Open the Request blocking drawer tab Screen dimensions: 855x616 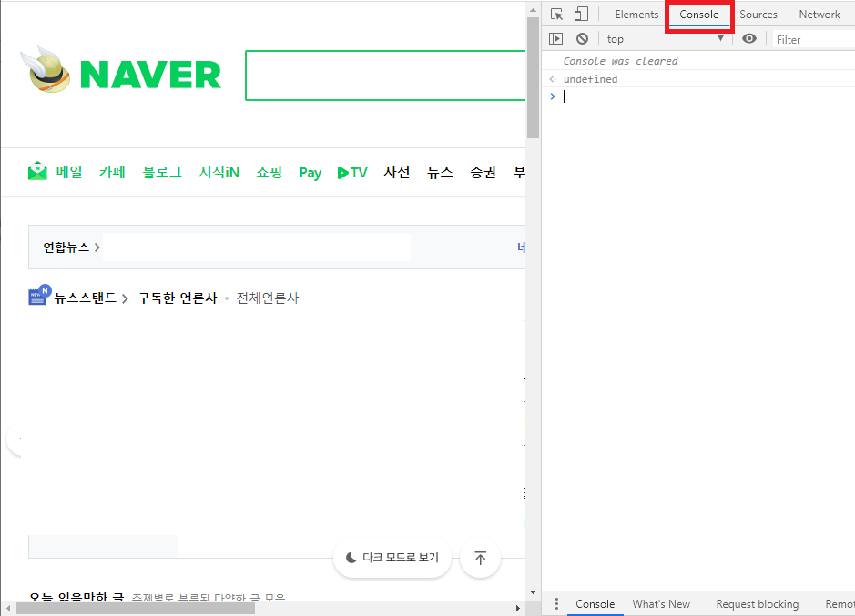pos(757,604)
